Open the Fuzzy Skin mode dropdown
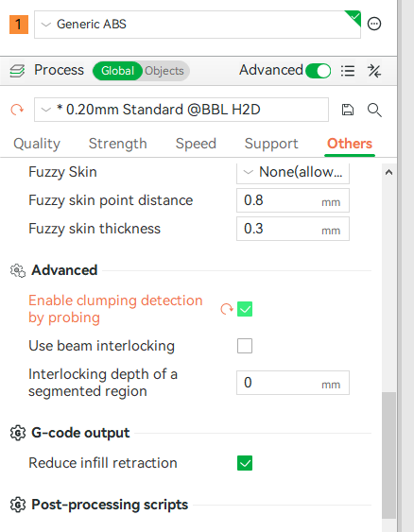Screen dimensions: 414x532 [293, 172]
